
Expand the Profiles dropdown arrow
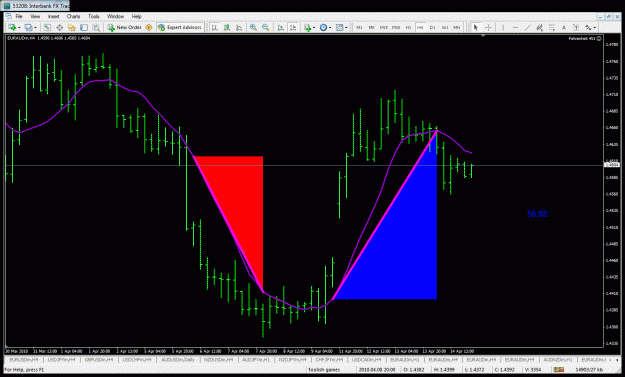click(35, 27)
